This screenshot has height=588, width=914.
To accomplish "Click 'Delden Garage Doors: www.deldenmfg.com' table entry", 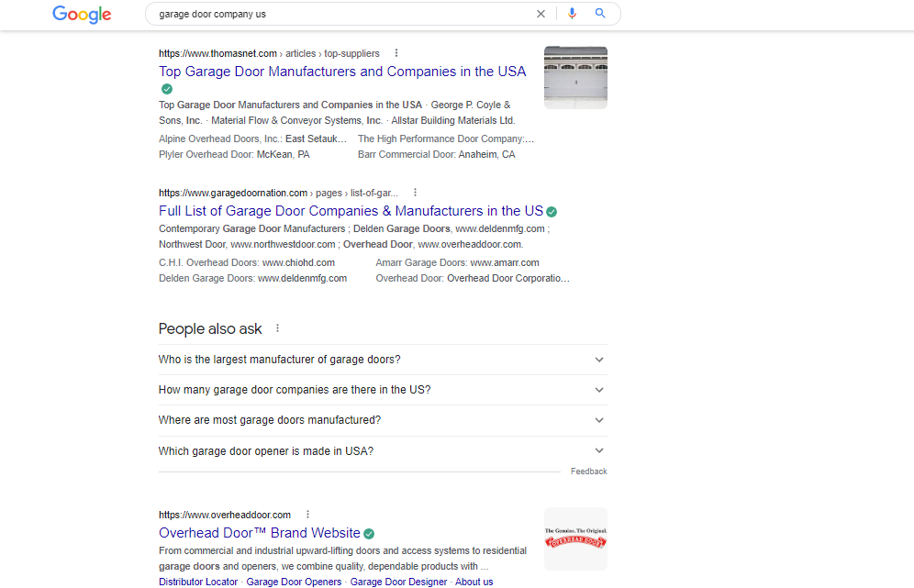I will point(252,279).
